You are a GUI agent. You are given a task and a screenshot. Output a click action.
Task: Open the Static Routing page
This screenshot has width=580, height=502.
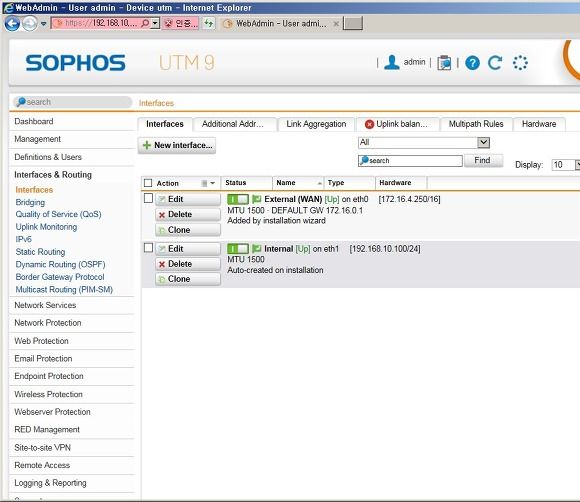tap(40, 252)
